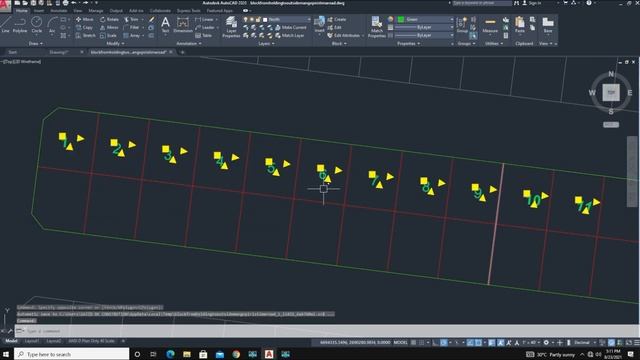Select the Line drawing tool
The width and height of the screenshot is (640, 360).
point(5,24)
